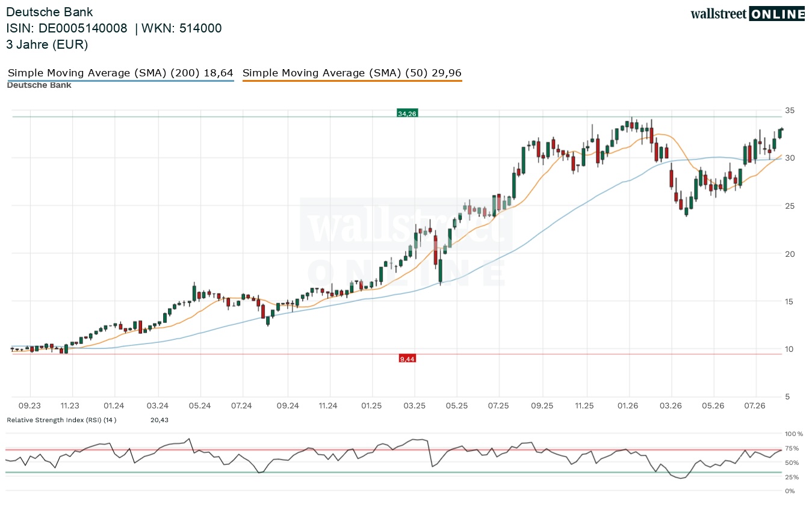Viewport: 812px width, 507px height.
Task: Click the 03.25 date axis label
Action: (414, 406)
